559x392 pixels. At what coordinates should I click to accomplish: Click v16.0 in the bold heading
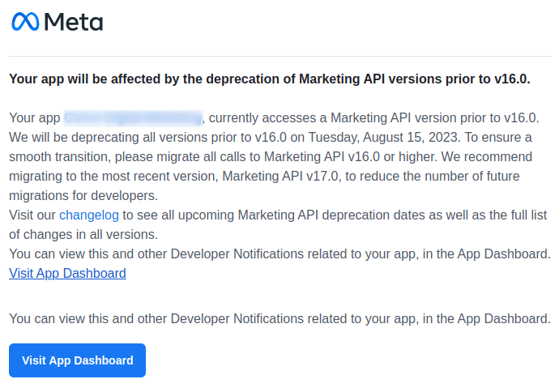[512, 79]
